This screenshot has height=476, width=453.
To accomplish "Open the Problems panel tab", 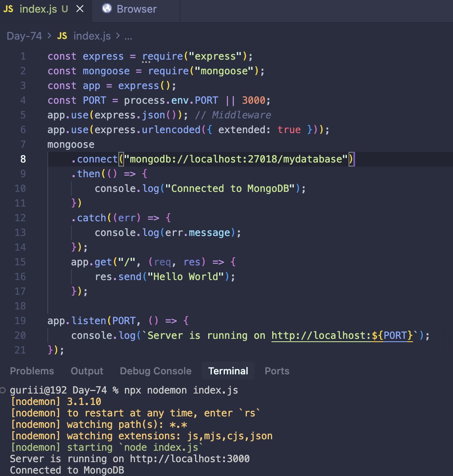I will click(32, 371).
